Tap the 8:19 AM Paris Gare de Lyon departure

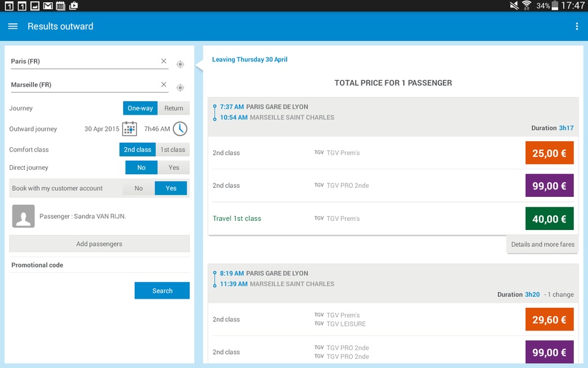point(264,274)
